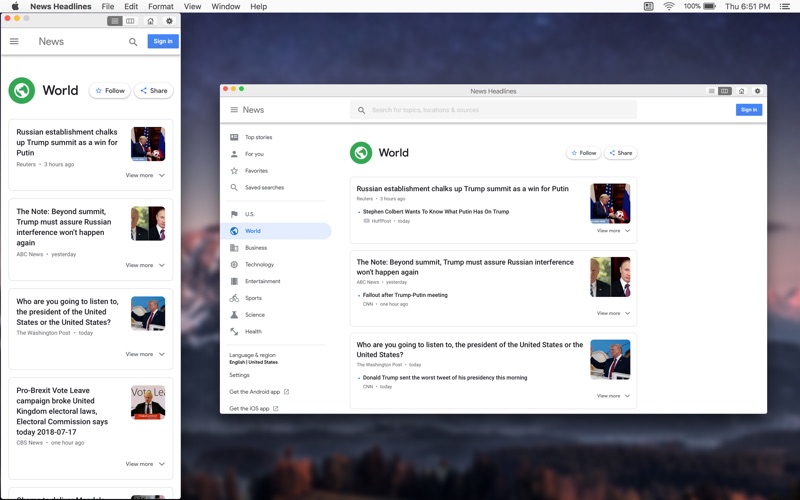800x500 pixels.
Task: Open settings gear in right window titlebar
Action: coord(757,91)
